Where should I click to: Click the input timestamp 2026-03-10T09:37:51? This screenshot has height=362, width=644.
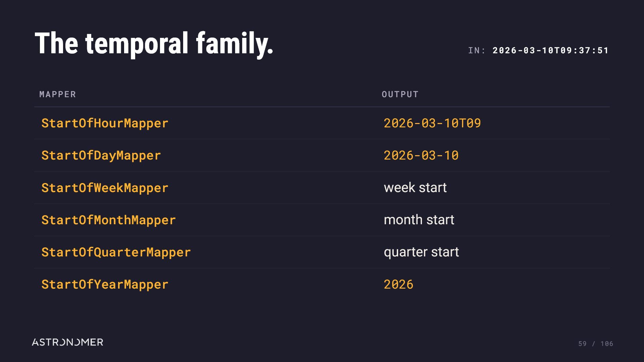point(550,50)
